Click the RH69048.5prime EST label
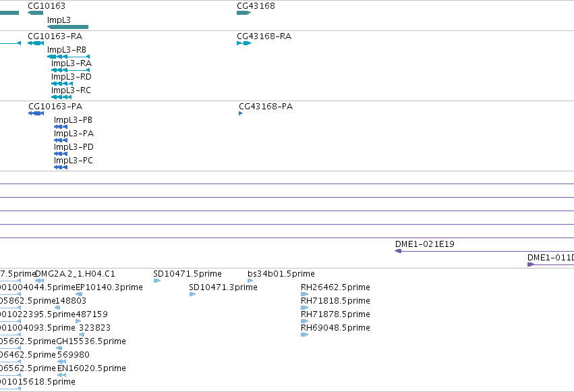 (335, 328)
